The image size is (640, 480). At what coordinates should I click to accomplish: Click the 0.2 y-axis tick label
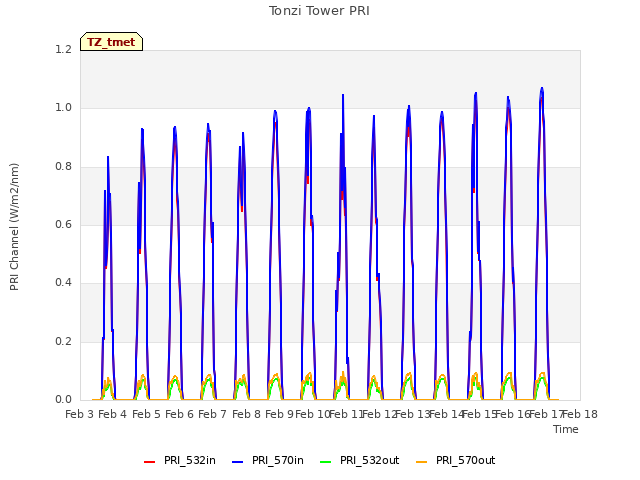pyautogui.click(x=63, y=341)
